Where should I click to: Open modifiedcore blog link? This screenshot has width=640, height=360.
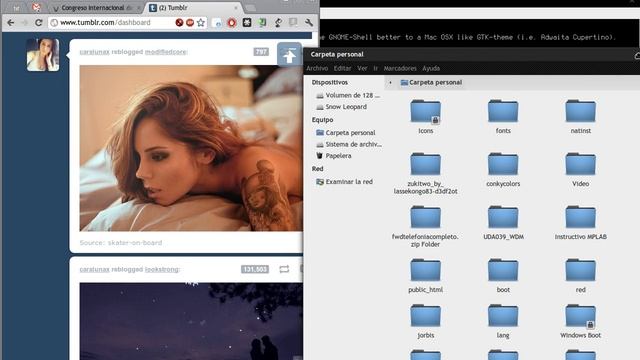[166, 52]
